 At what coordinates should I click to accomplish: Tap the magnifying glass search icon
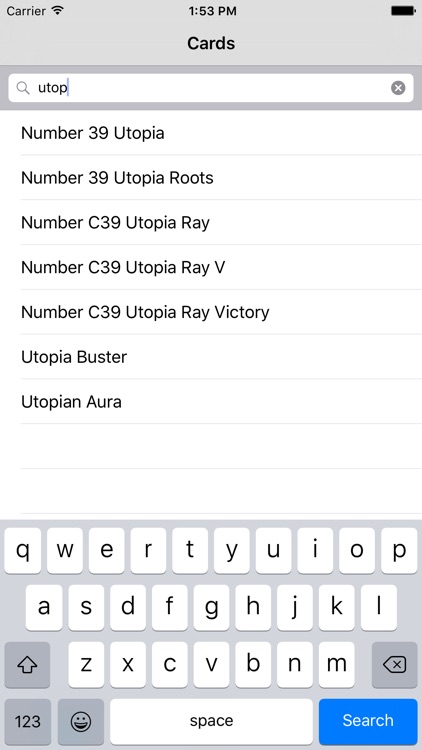coord(23,88)
